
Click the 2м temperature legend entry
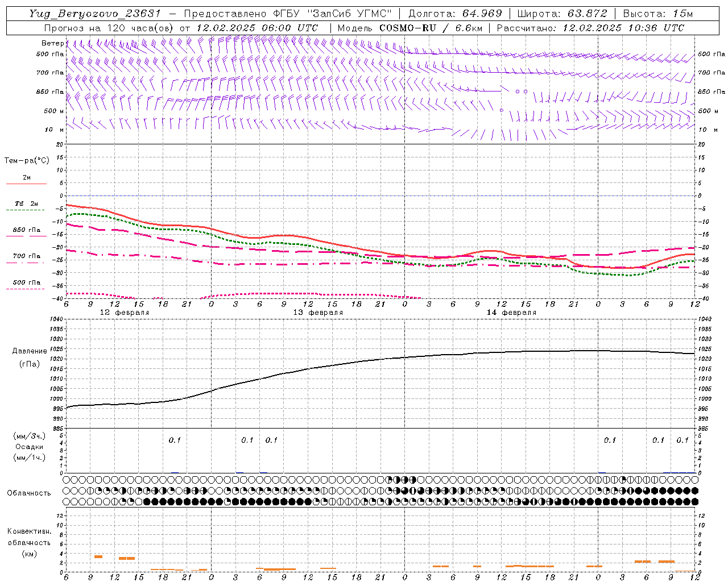coord(27,178)
